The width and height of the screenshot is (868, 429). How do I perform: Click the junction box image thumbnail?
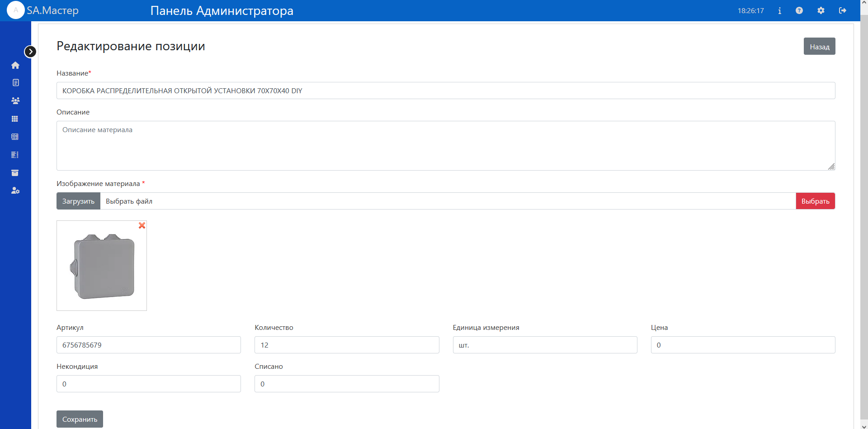(x=102, y=267)
